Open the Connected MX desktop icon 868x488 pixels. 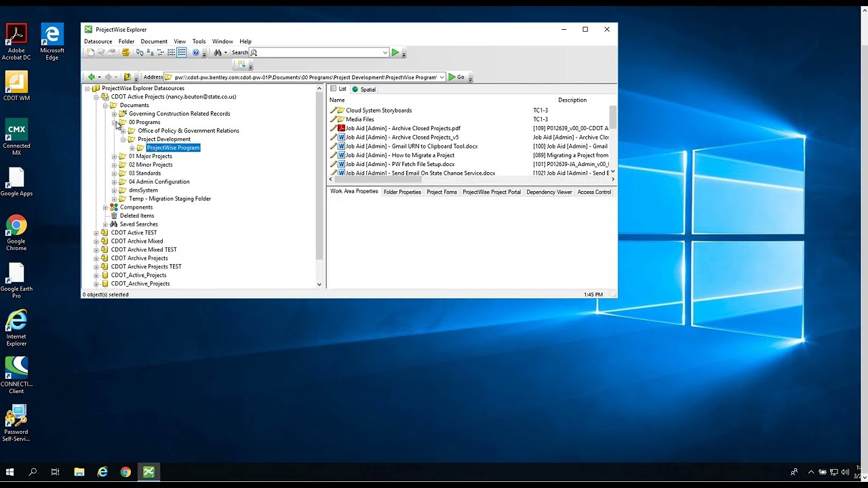point(16,138)
